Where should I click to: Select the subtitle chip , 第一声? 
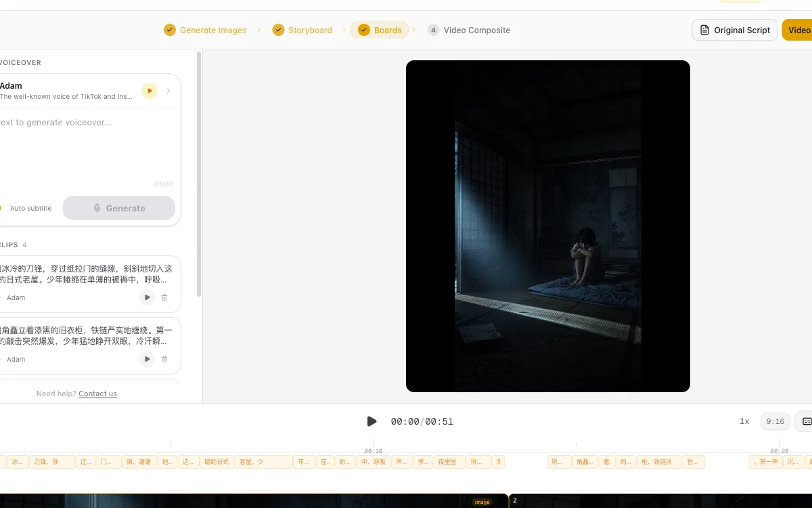(x=765, y=462)
